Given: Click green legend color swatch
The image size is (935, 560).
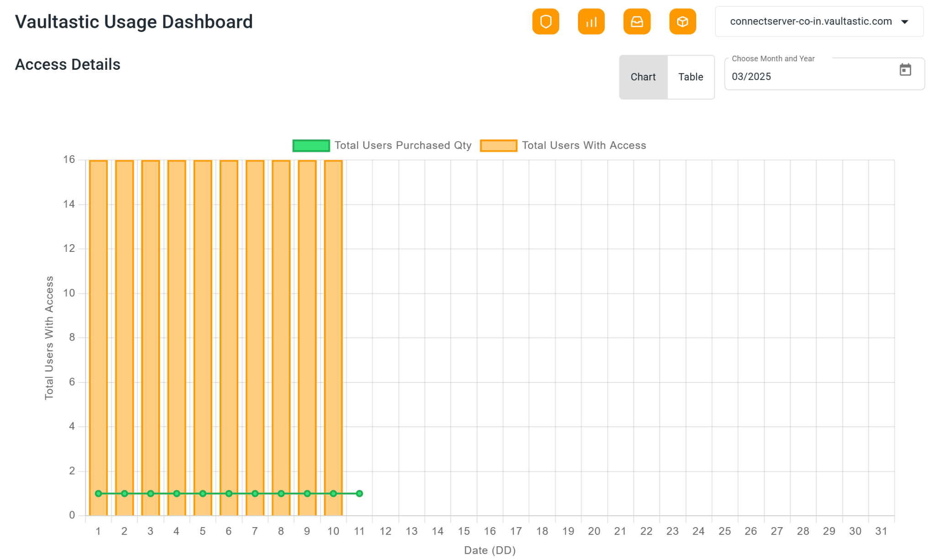Looking at the screenshot, I should (311, 146).
